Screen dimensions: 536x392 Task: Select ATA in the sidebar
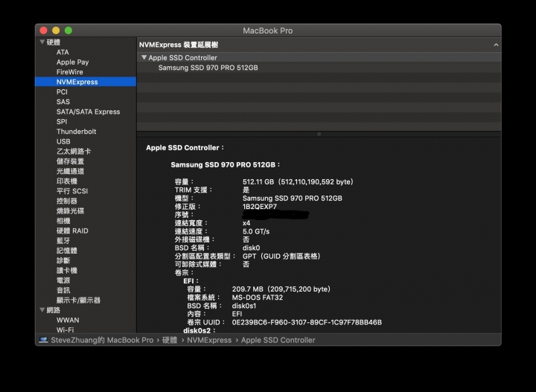(63, 52)
